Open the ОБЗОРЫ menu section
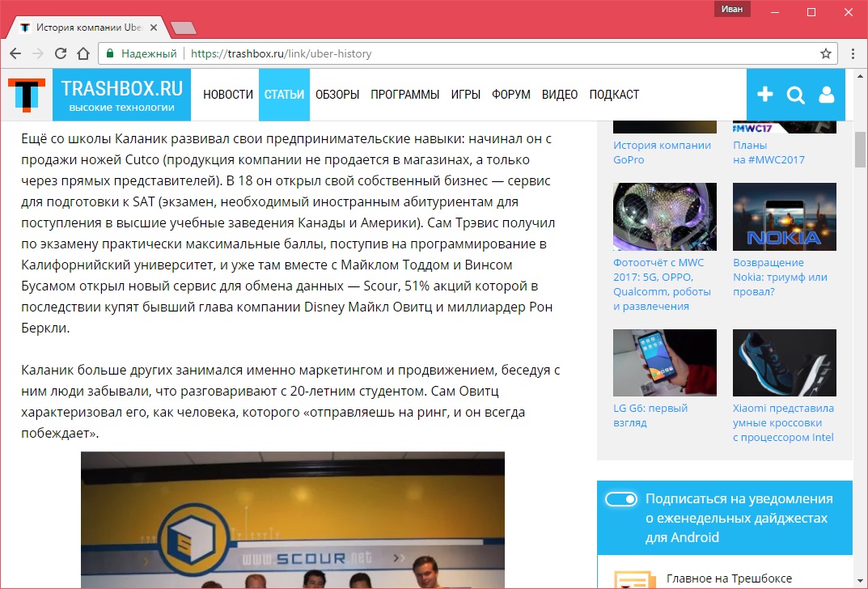 (337, 95)
